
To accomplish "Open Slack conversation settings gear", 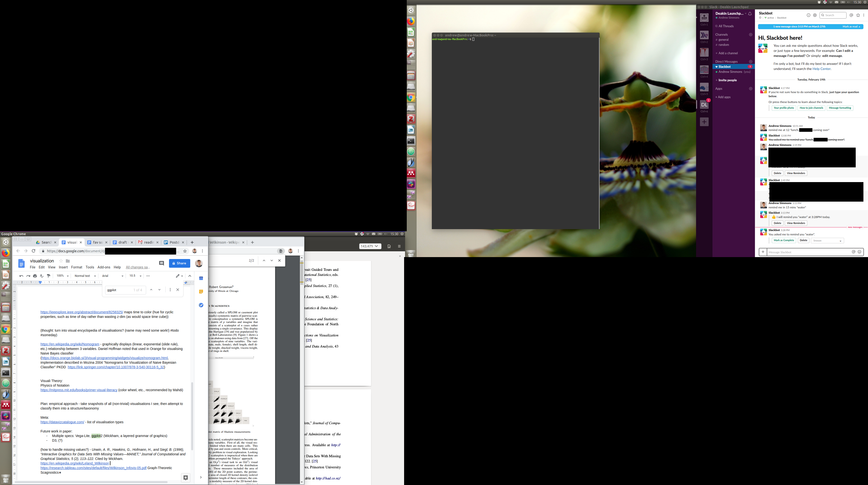I will [815, 15].
